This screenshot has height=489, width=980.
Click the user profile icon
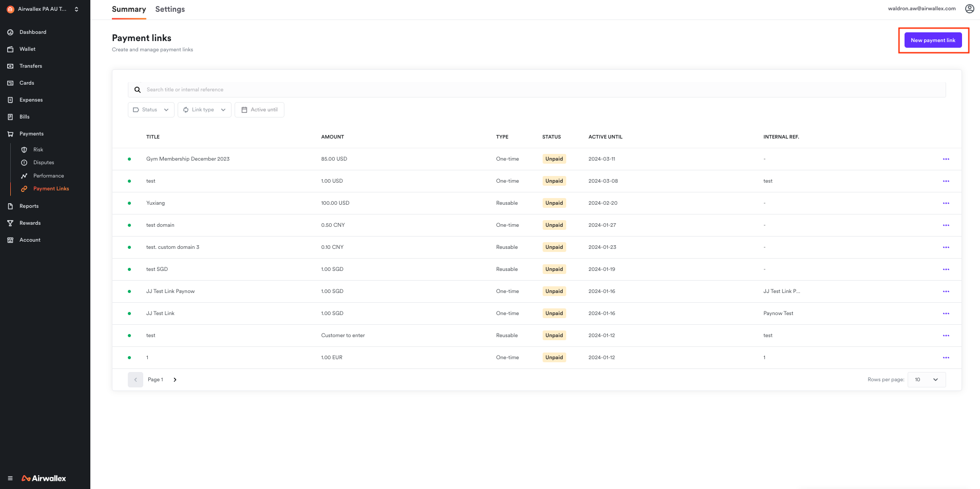pyautogui.click(x=969, y=9)
